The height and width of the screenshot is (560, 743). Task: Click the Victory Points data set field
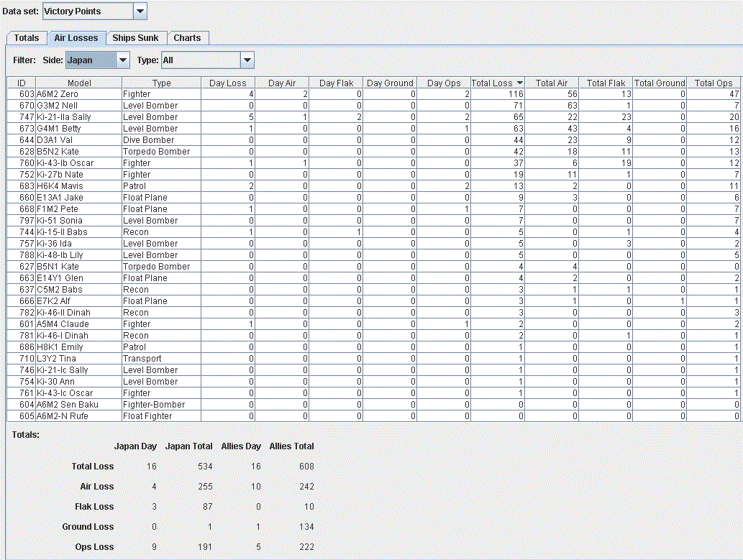tap(88, 12)
